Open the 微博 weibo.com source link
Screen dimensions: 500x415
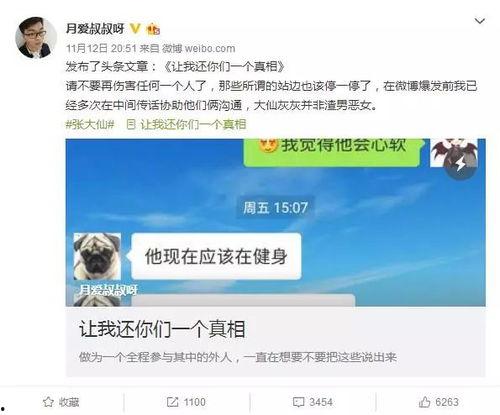pyautogui.click(x=199, y=48)
